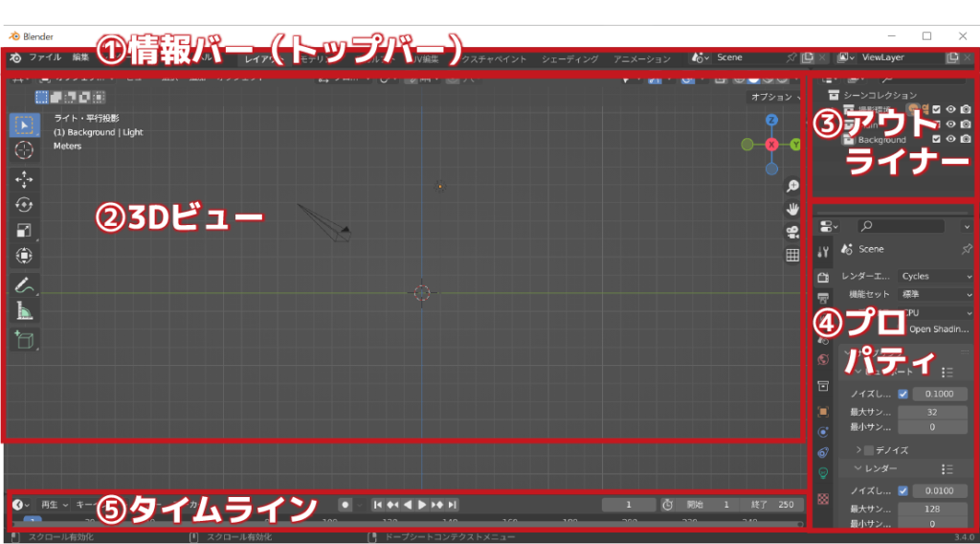Select the Measure tool
This screenshot has width=980, height=544.
coord(25,310)
